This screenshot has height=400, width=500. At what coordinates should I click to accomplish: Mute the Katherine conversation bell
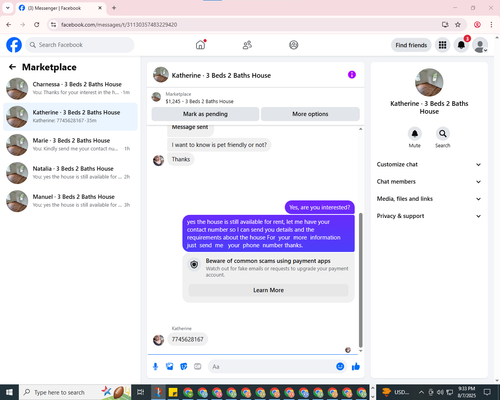[415, 134]
